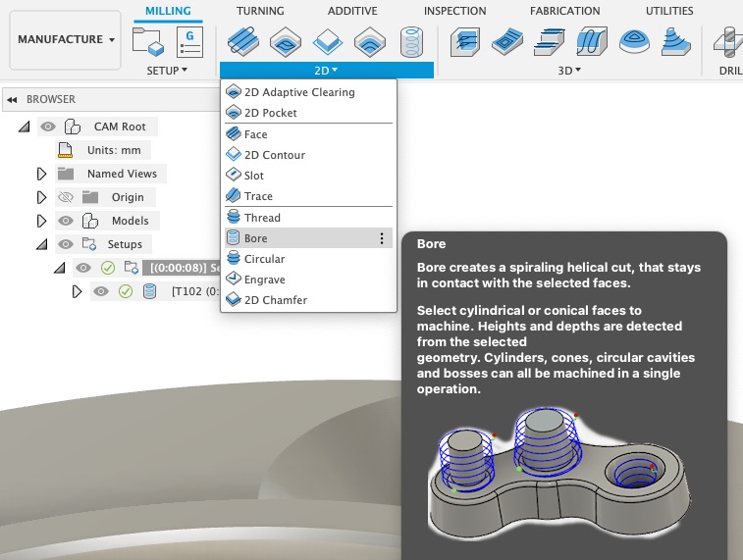Switch to the TURNING tab
The image size is (743, 560).
(260, 11)
